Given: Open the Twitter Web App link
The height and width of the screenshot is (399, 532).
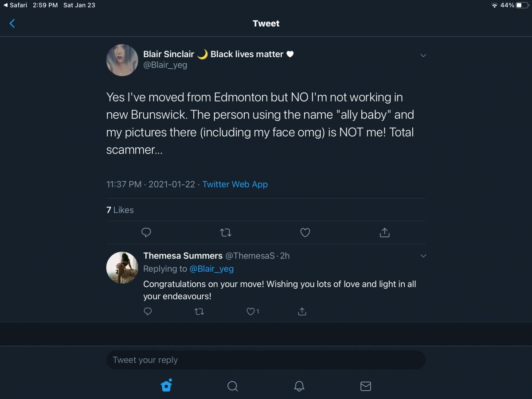Looking at the screenshot, I should pos(235,184).
